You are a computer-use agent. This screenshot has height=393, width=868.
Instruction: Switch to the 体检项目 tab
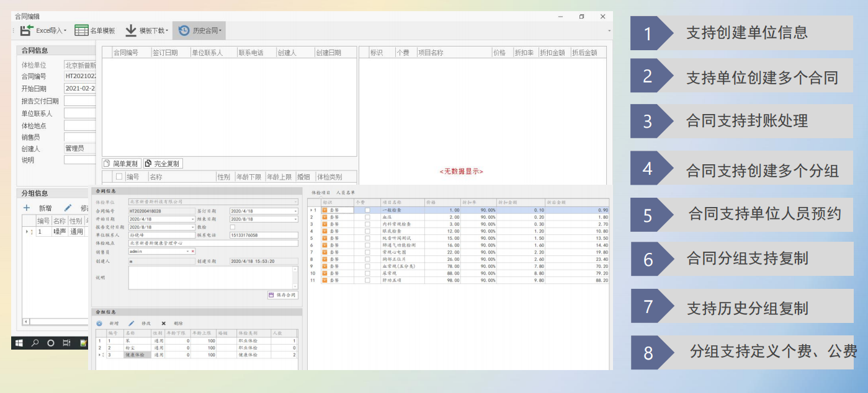click(x=321, y=193)
